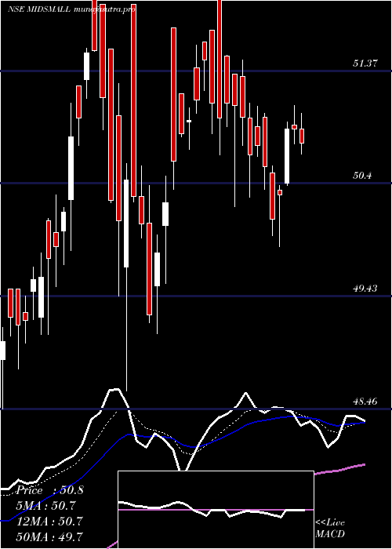Select the 48.46 price level label
This screenshot has height=549, width=392.
click(x=365, y=402)
